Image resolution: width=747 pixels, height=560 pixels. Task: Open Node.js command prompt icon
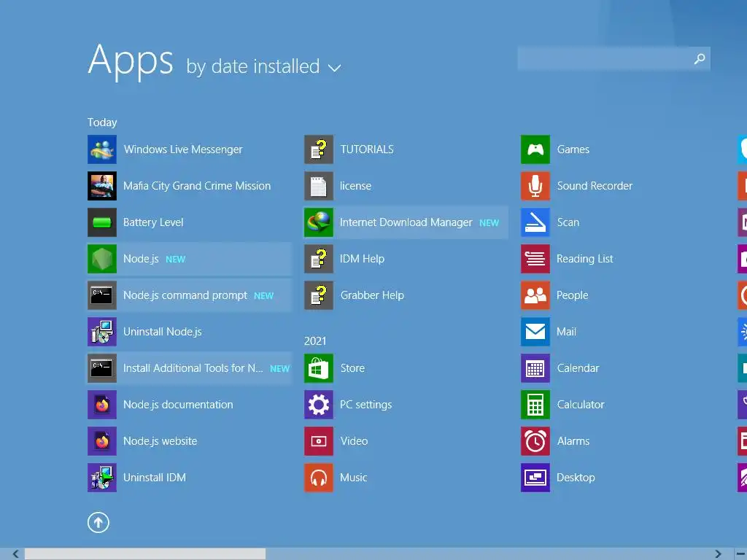tap(102, 295)
